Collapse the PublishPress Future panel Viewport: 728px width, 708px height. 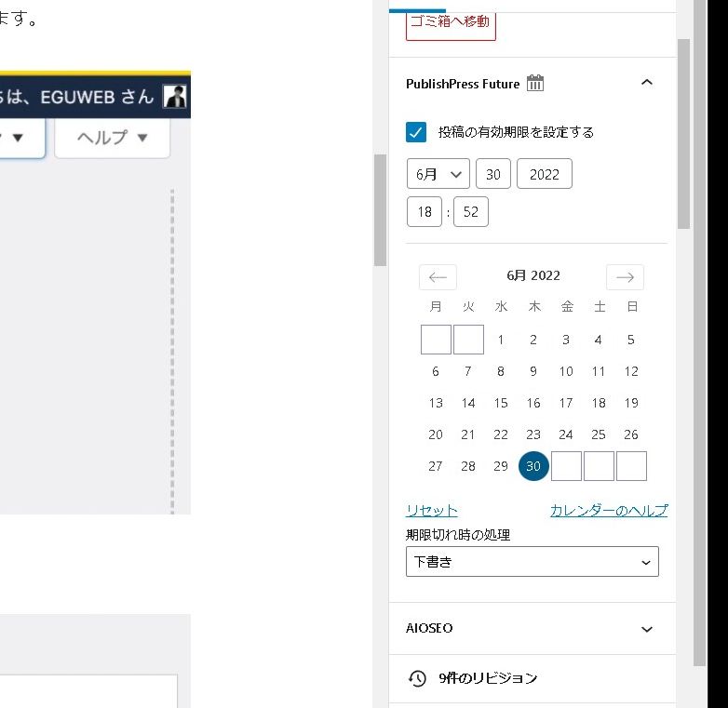647,83
